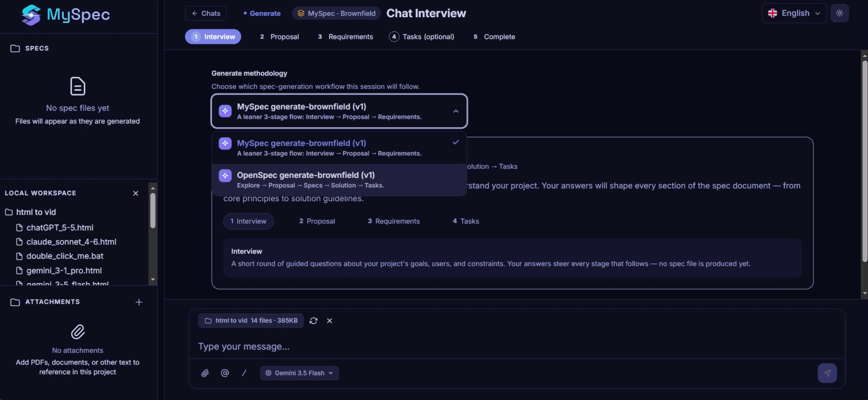868x400 pixels.
Task: Toggle light/dark theme sun icon
Action: coord(840,13)
